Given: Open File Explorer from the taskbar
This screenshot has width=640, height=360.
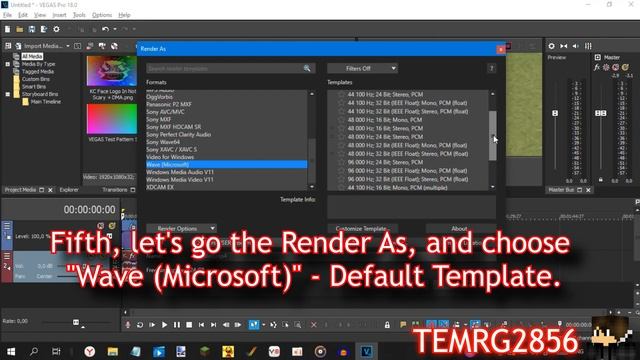Looking at the screenshot, I should (x=113, y=351).
